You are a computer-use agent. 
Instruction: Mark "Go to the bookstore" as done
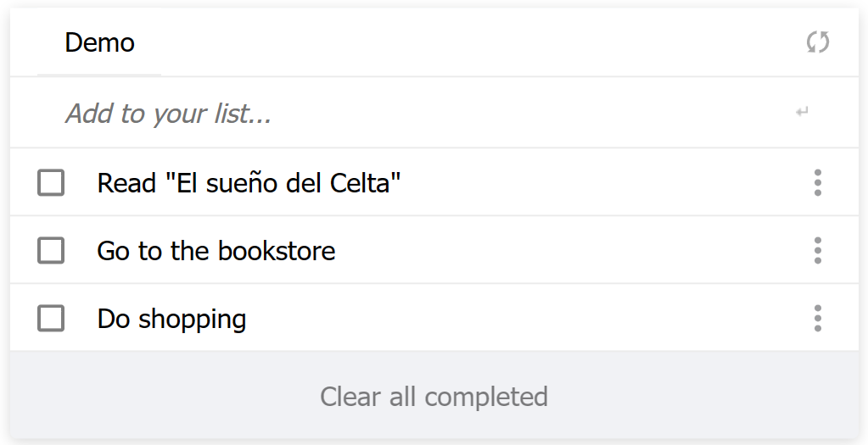tap(51, 250)
